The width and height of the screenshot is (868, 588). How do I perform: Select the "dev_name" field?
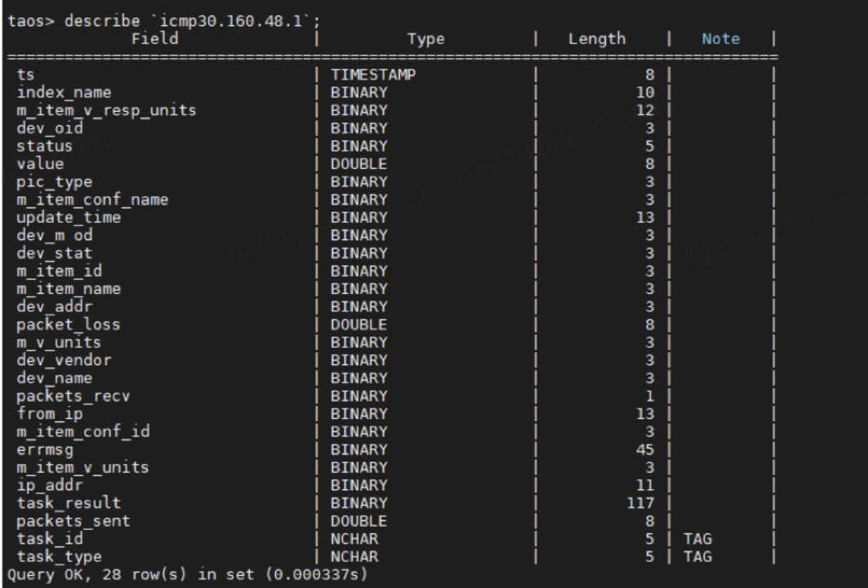click(x=54, y=378)
